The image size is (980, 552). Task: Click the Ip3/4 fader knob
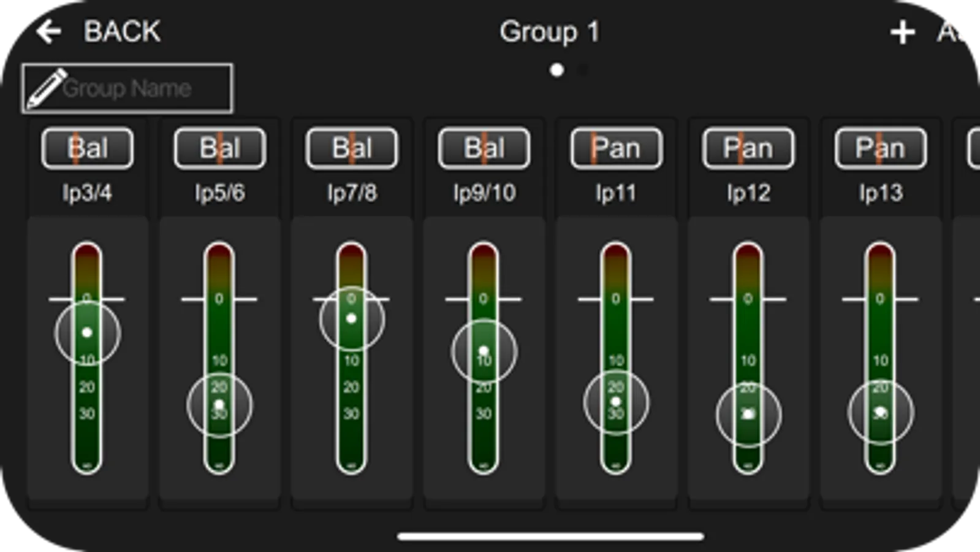click(x=87, y=332)
